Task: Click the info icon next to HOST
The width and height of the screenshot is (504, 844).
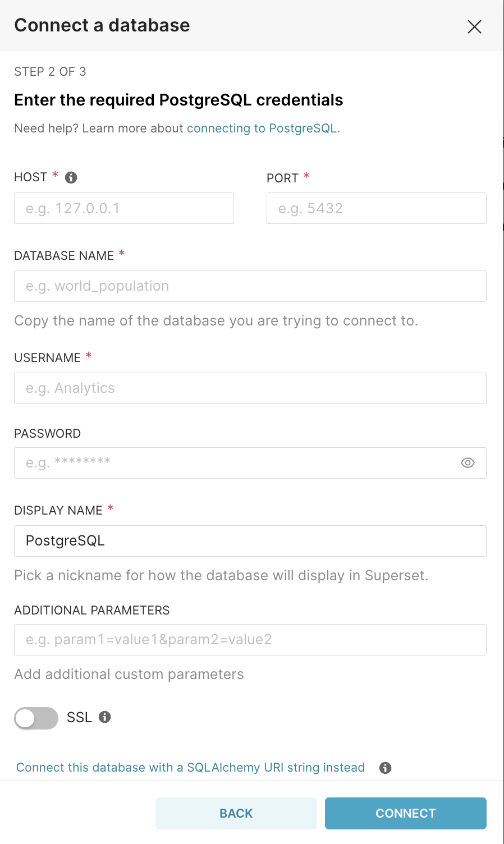Action: (x=70, y=177)
